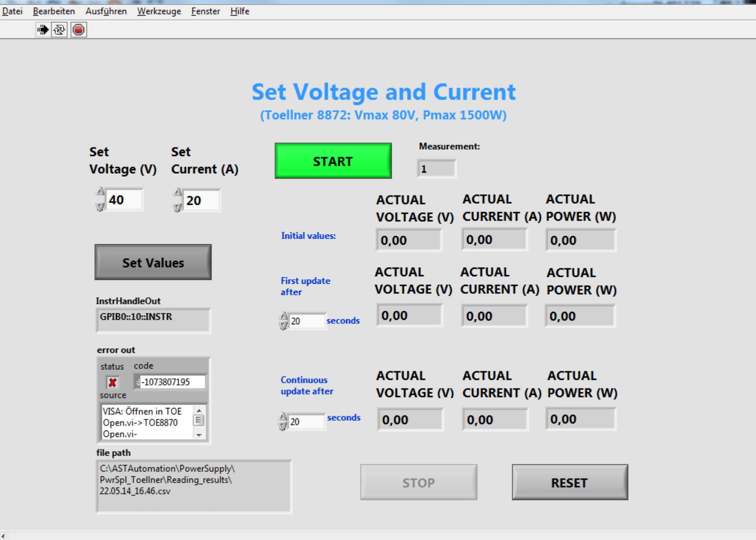
Task: Click Continuous update Actual Power indicator
Action: point(581,419)
